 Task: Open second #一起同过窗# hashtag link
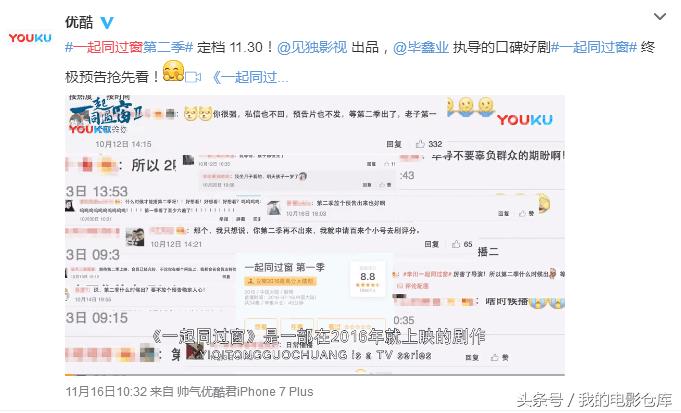pos(594,47)
